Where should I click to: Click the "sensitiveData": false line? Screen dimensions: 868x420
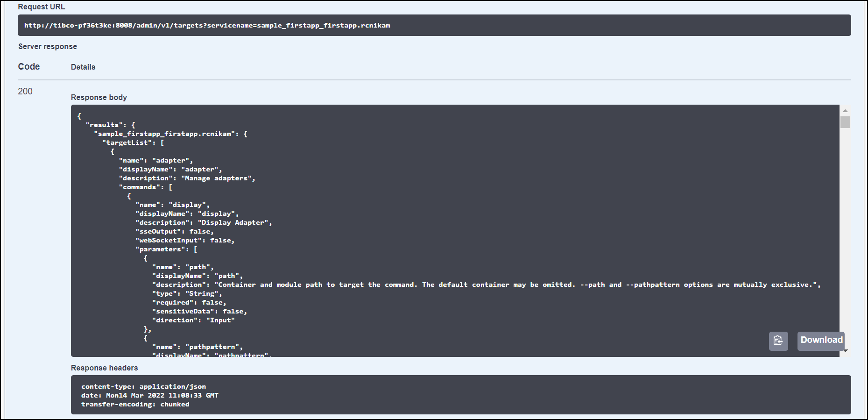coord(199,312)
